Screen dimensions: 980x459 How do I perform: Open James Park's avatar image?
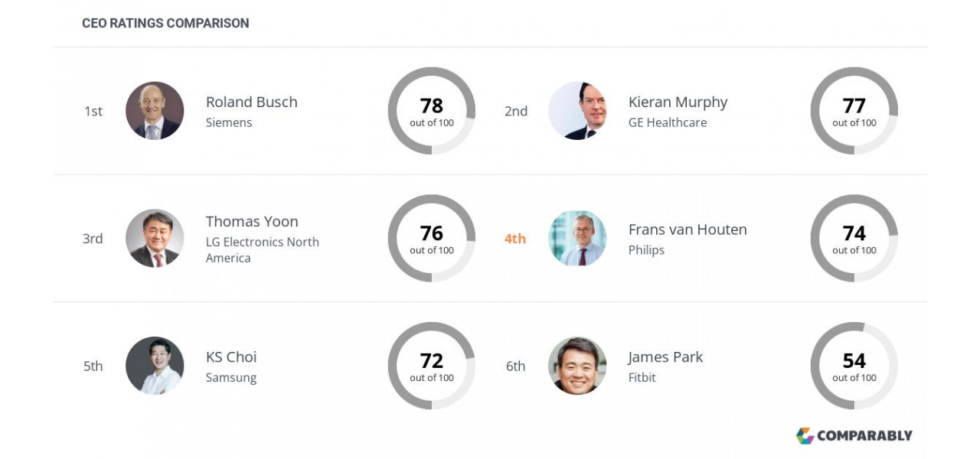577,366
